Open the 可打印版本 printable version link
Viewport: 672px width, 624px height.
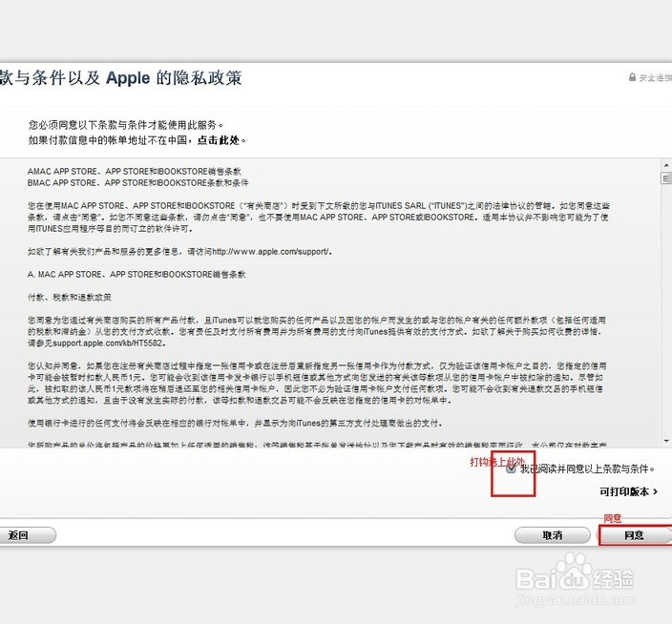coord(628,491)
